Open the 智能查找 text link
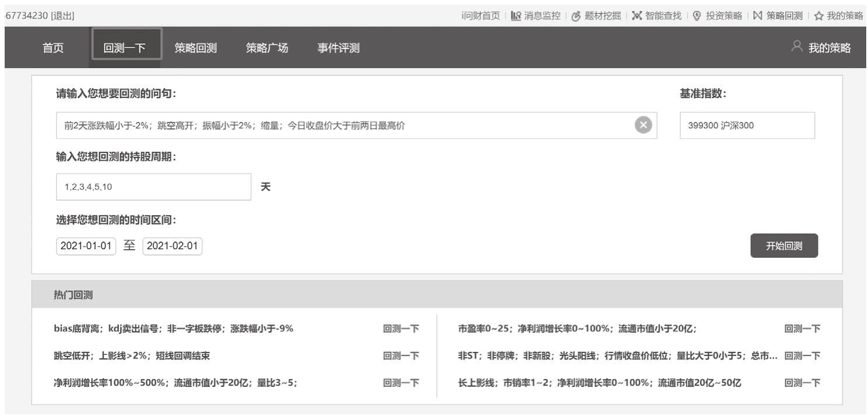 663,16
